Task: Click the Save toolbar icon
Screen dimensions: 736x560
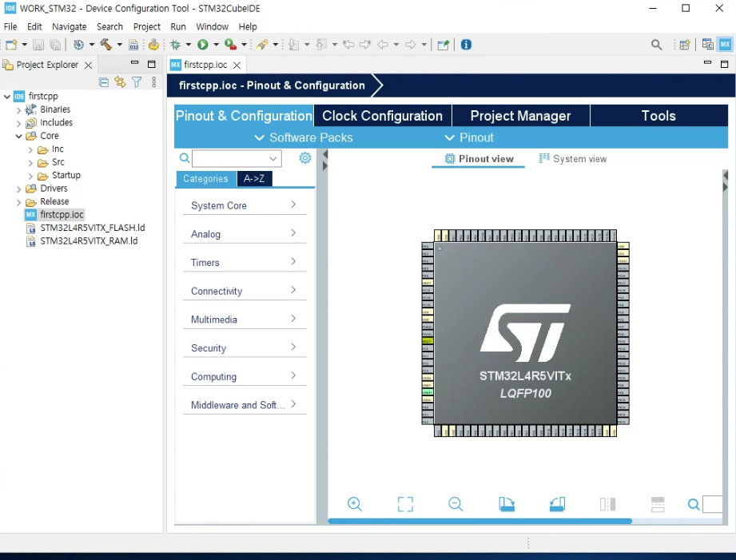Action: coord(38,45)
